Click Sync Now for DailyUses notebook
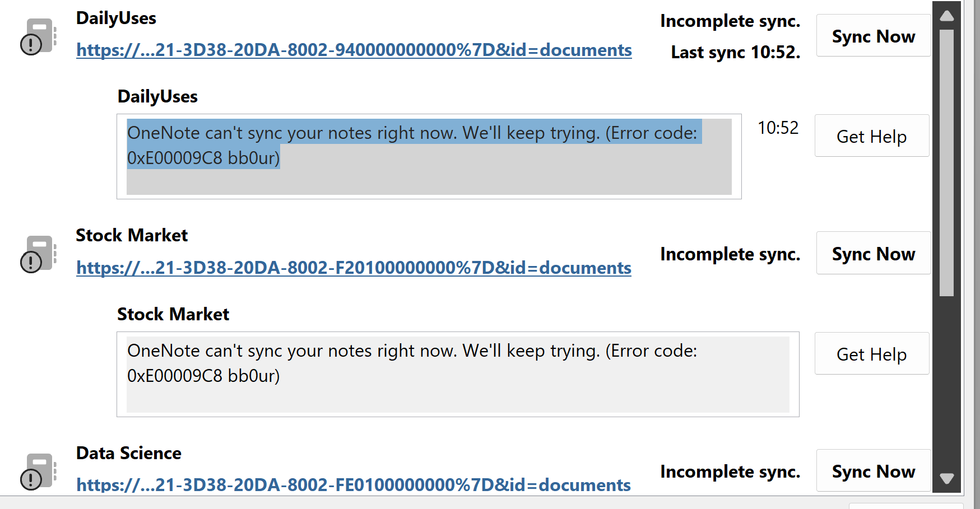 873,36
